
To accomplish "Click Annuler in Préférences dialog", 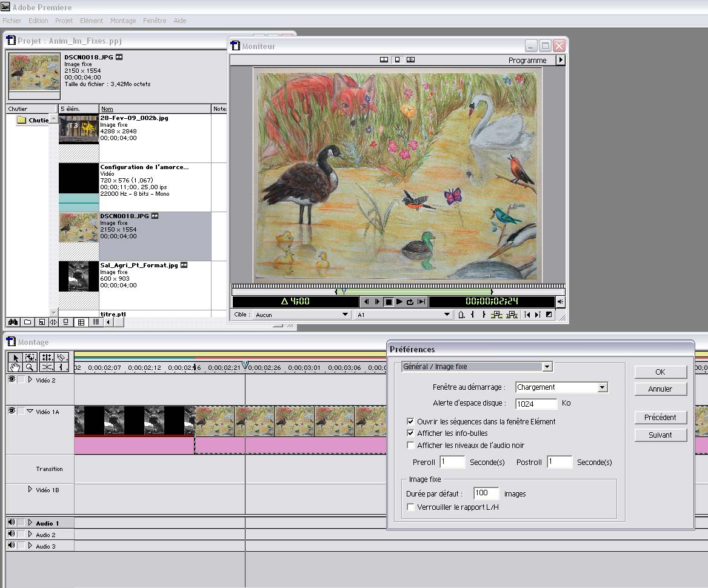I will click(x=660, y=389).
